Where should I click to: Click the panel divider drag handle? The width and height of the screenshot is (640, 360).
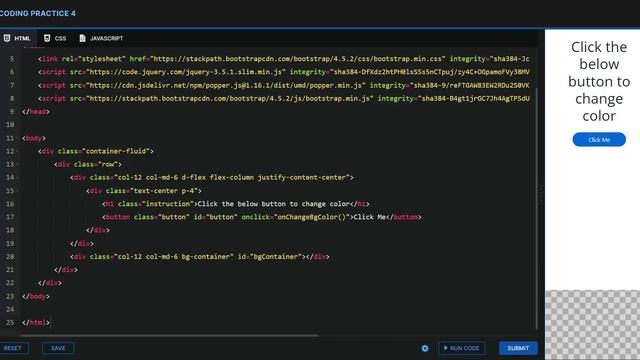tap(541, 193)
